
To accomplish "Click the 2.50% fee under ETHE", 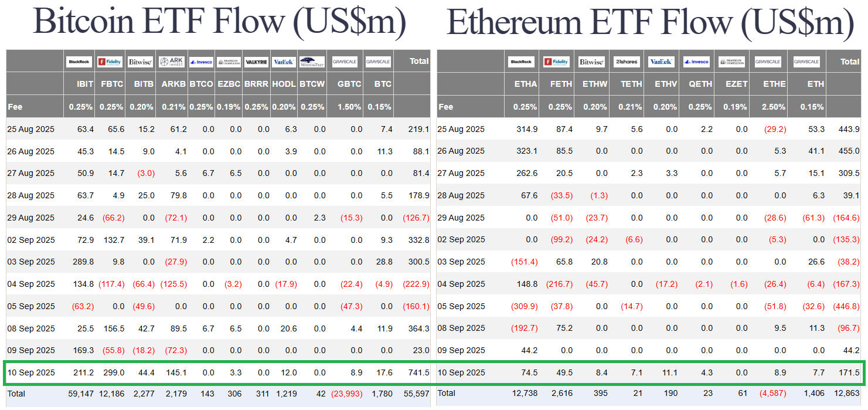I will coord(774,107).
